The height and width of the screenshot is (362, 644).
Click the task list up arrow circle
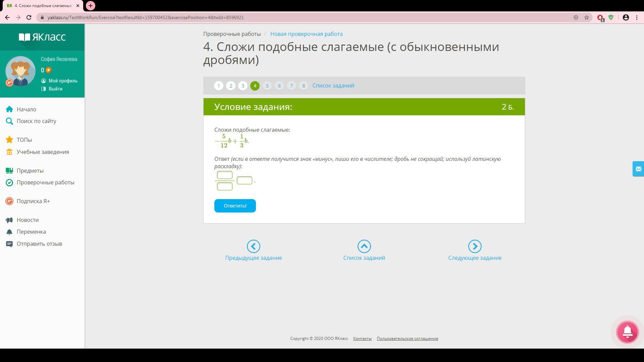pyautogui.click(x=364, y=246)
